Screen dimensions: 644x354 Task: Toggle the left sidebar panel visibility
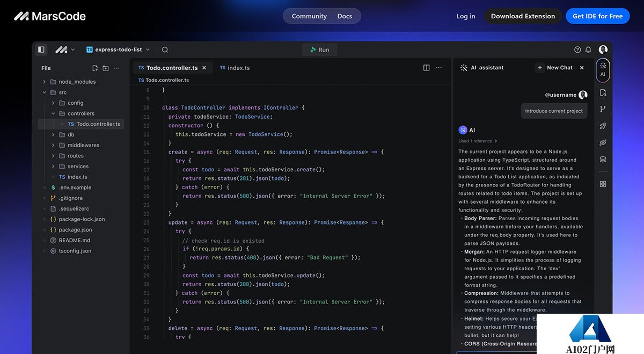pyautogui.click(x=41, y=50)
